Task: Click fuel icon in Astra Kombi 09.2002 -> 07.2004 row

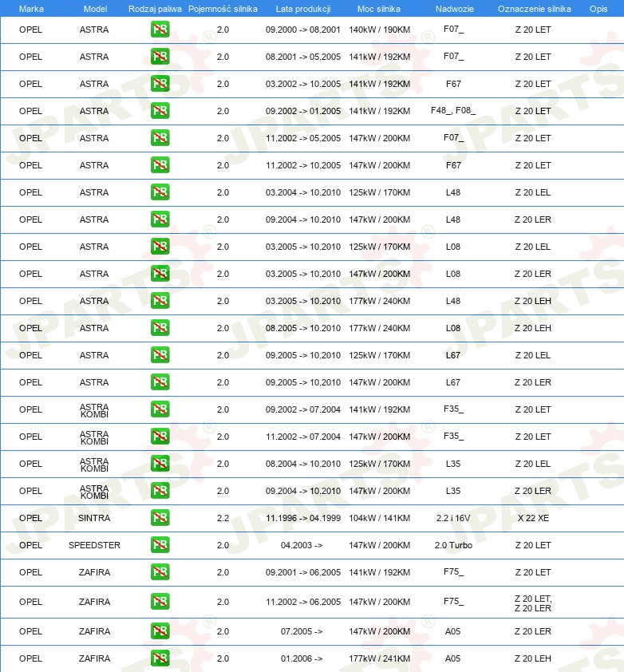Action: click(160, 409)
